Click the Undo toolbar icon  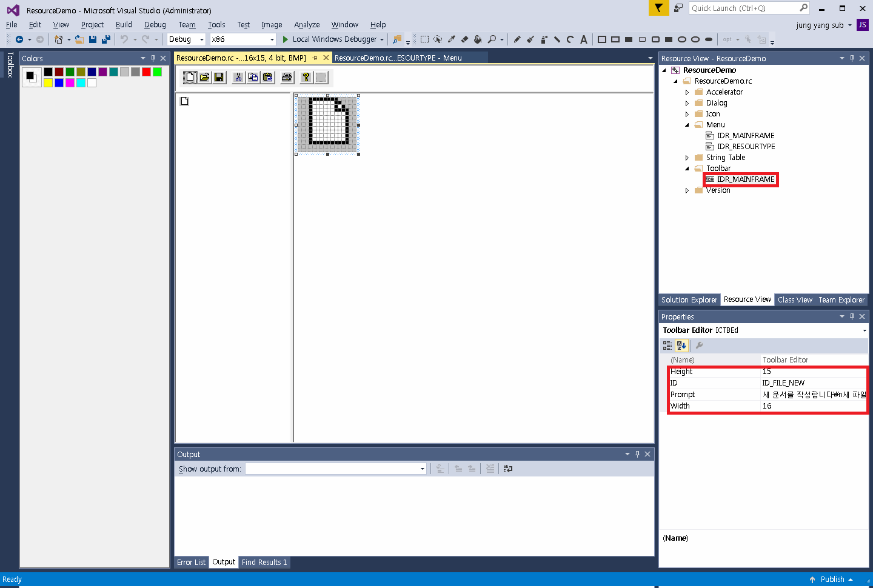tap(124, 39)
